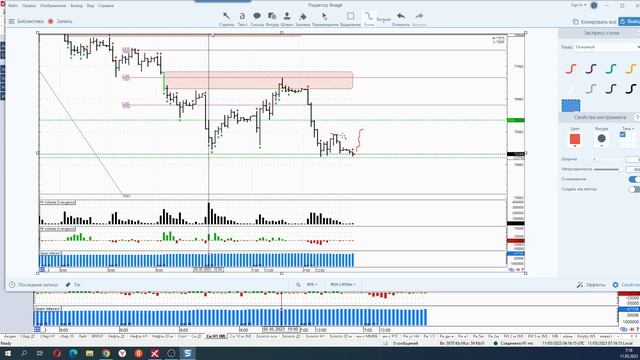The height and width of the screenshot is (360, 640).
Task: Click the Redo (Вернуть) arrow
Action: tap(419, 19)
